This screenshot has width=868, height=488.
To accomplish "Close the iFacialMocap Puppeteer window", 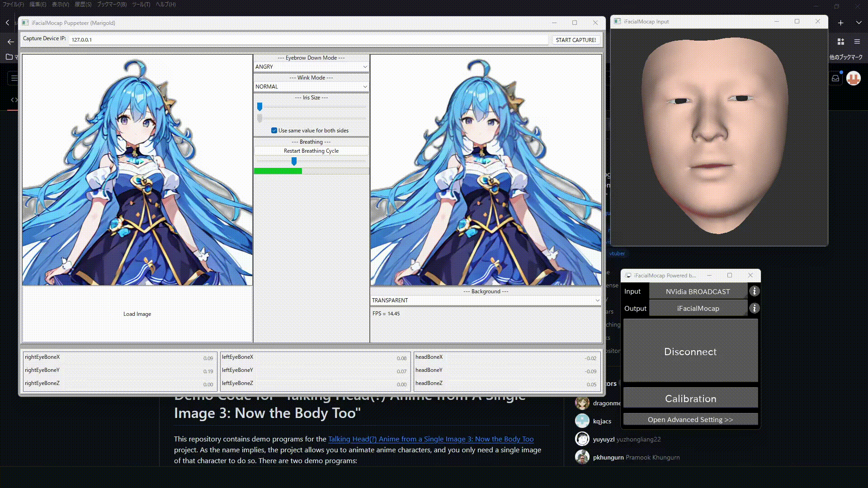I will tap(595, 23).
